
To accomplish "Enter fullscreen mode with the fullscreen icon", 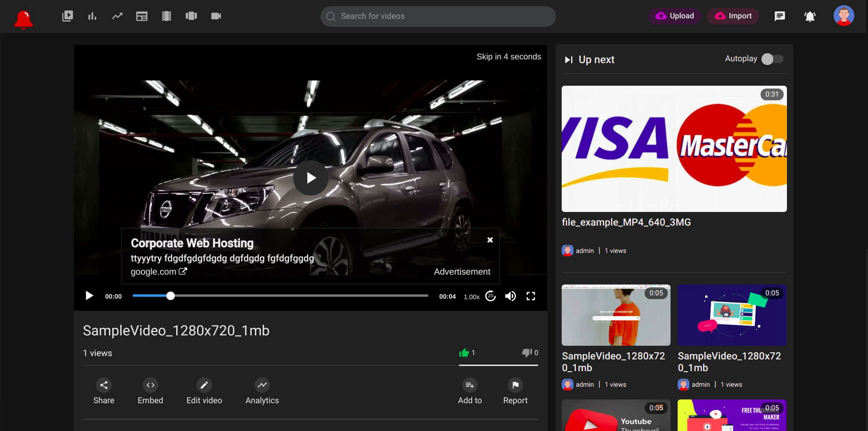I will pos(531,296).
